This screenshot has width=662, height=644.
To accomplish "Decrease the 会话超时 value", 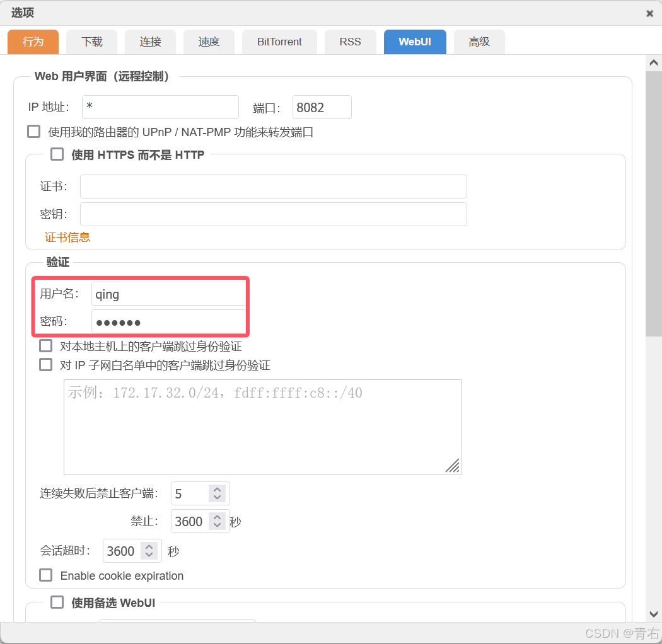I will click(x=149, y=555).
